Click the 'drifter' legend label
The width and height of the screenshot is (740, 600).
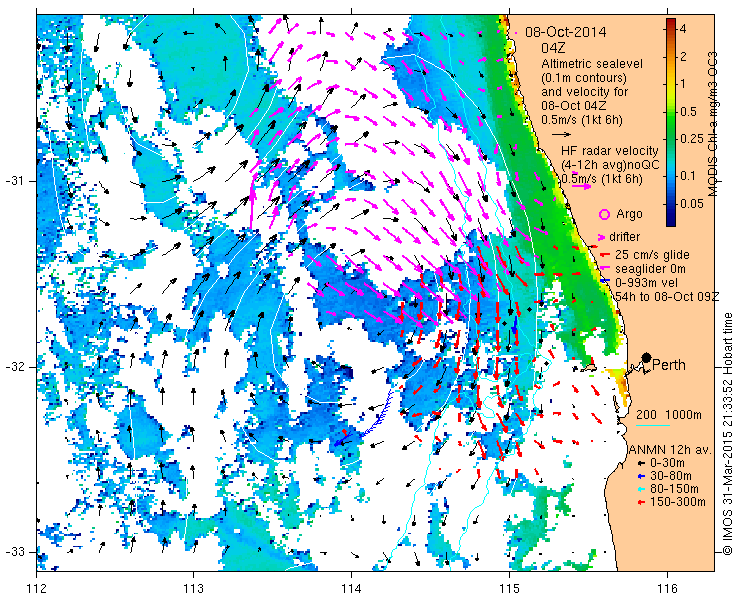coord(624,237)
